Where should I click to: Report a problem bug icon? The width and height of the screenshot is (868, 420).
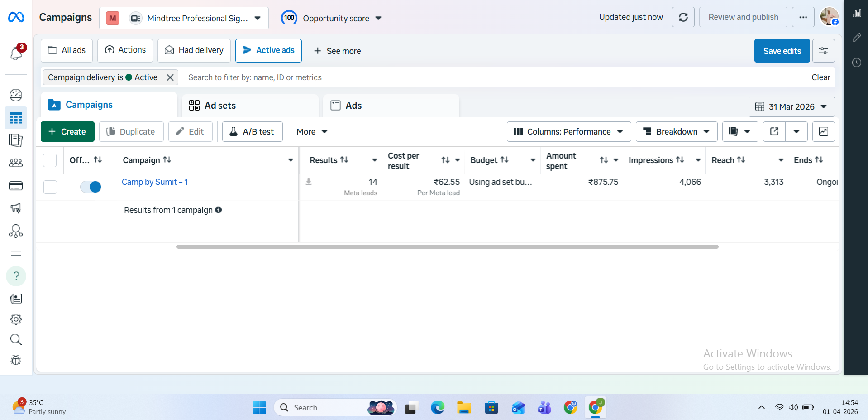16,360
